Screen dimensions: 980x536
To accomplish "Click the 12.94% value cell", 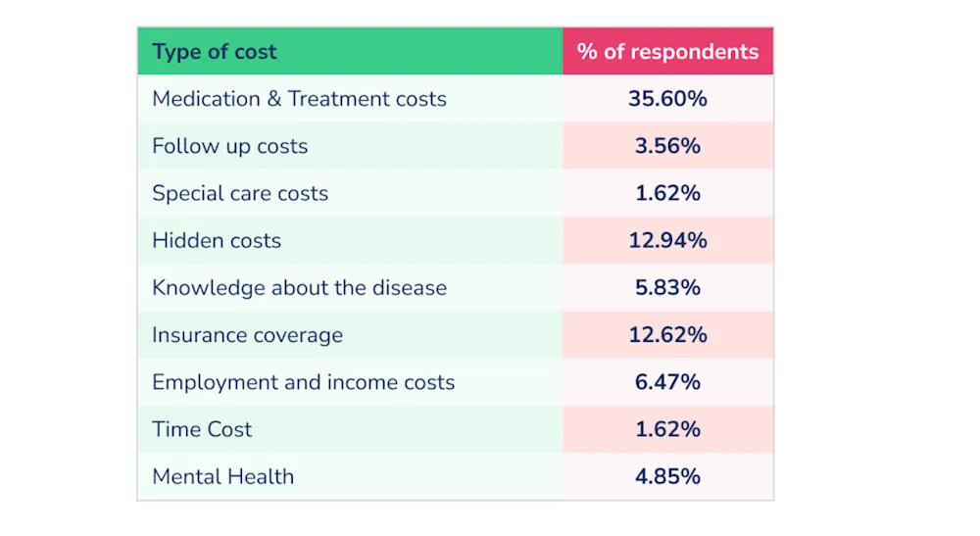I will click(x=667, y=240).
